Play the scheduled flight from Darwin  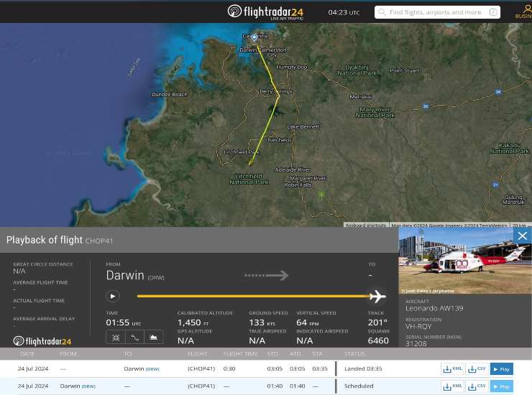pos(501,386)
